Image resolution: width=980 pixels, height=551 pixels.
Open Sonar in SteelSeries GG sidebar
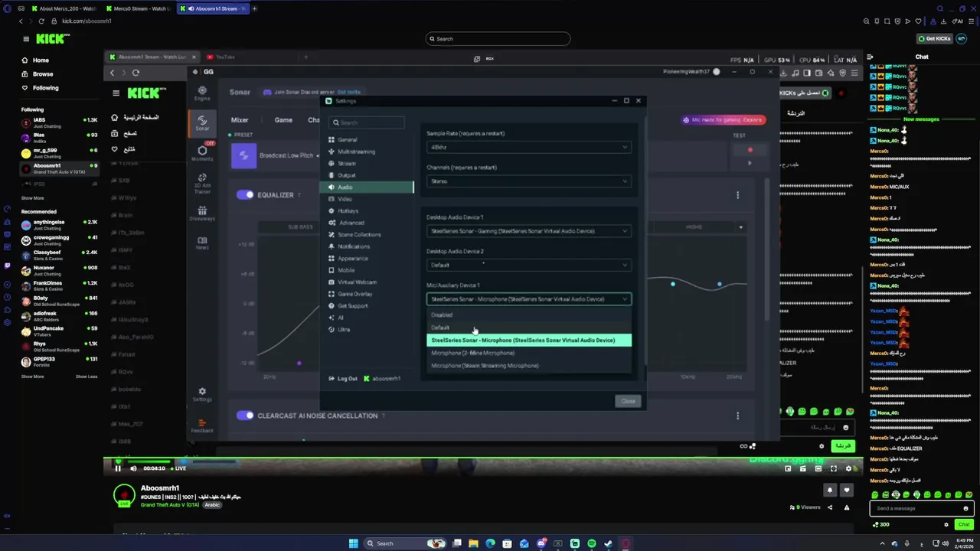202,123
